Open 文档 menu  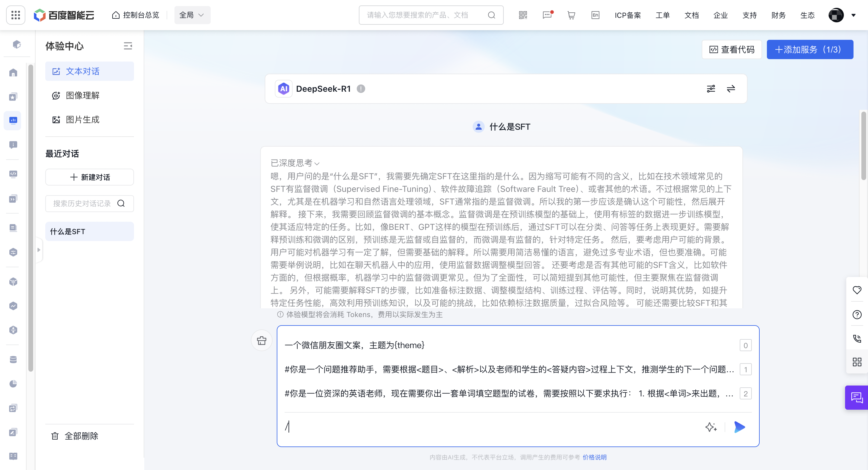click(692, 15)
